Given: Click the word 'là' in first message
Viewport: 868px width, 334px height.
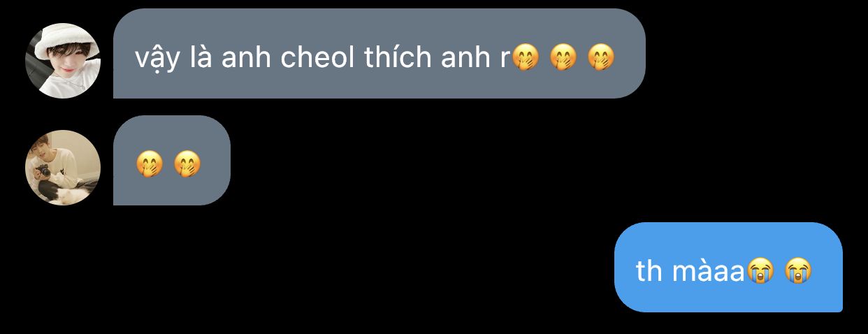Looking at the screenshot, I should [x=201, y=57].
